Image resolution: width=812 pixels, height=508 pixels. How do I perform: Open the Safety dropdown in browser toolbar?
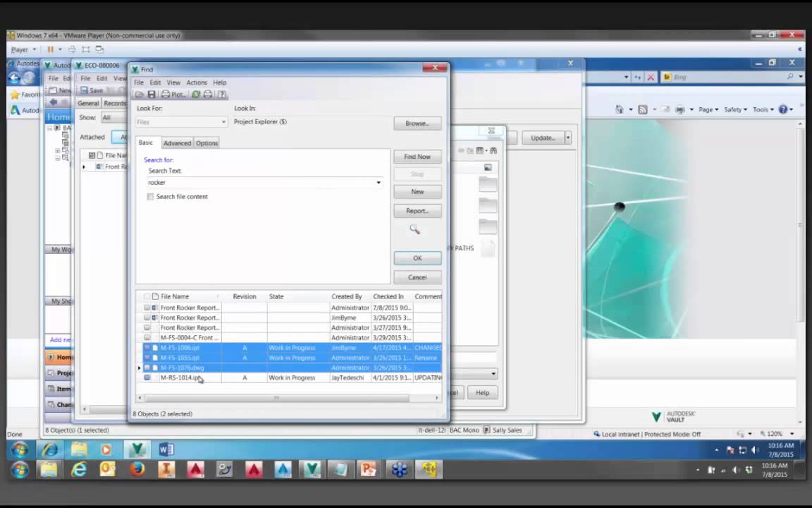735,109
